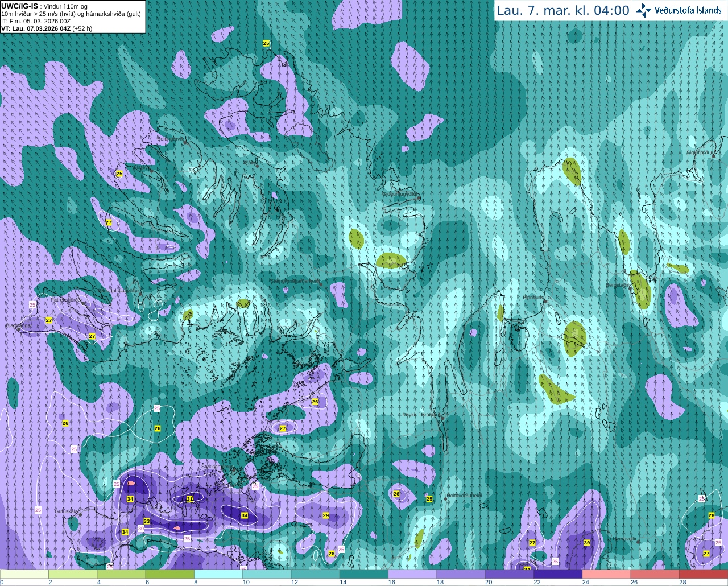The image size is (728, 586).
Task: Click the white 30 contour label
Action: pyautogui.click(x=141, y=529)
